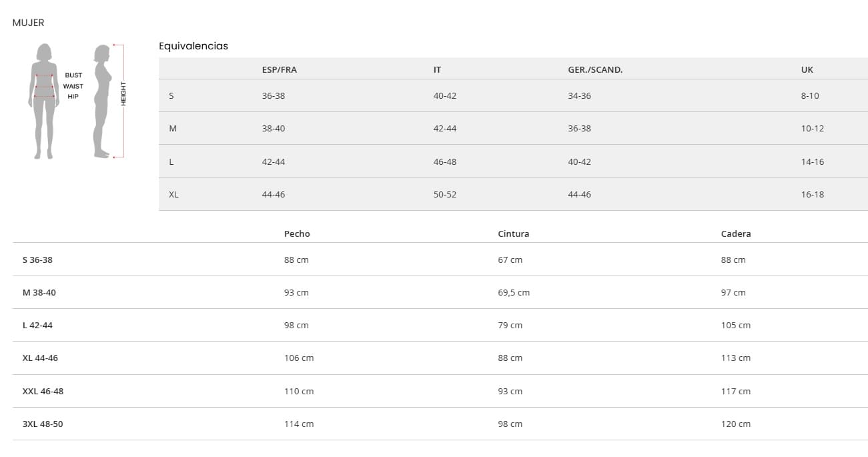Viewport: 868px width, 457px height.
Task: Click the 120 cm hip measurement
Action: [x=735, y=424]
